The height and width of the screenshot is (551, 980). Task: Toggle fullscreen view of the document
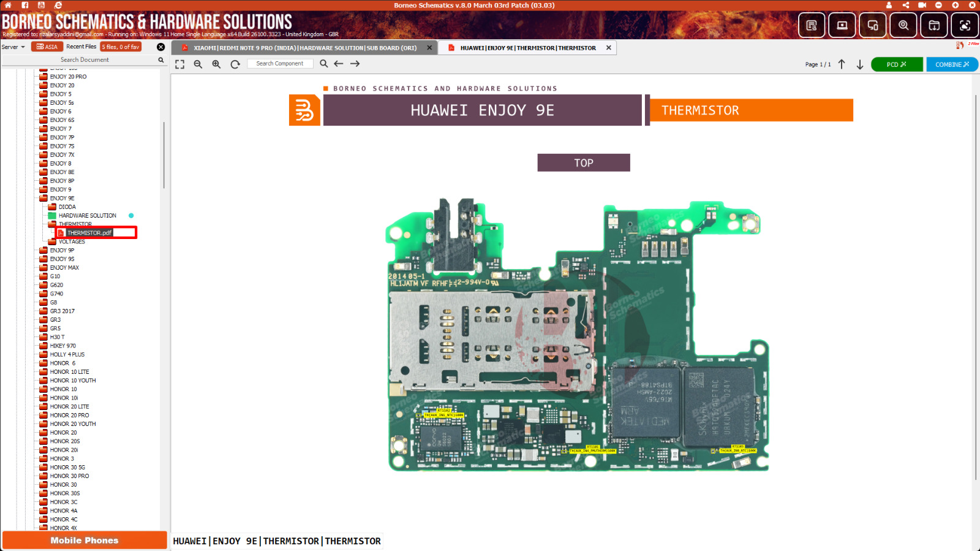[x=179, y=64]
